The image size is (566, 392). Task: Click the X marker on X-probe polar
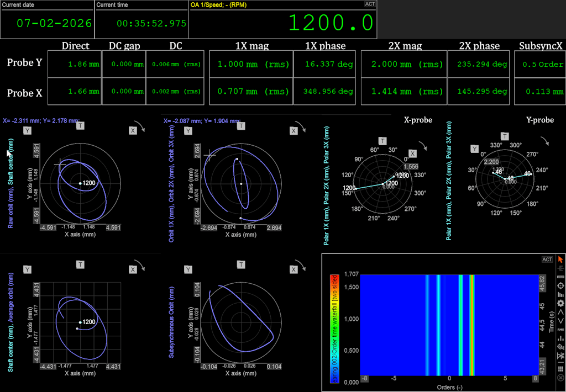click(x=412, y=153)
